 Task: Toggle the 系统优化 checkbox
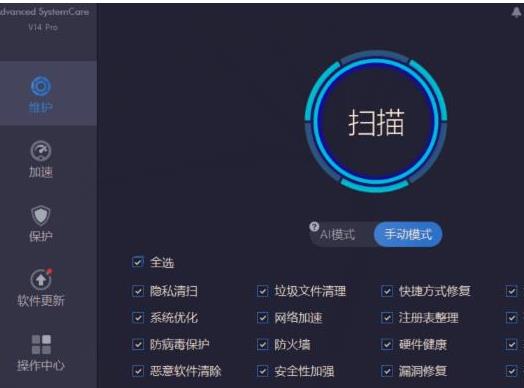138,317
